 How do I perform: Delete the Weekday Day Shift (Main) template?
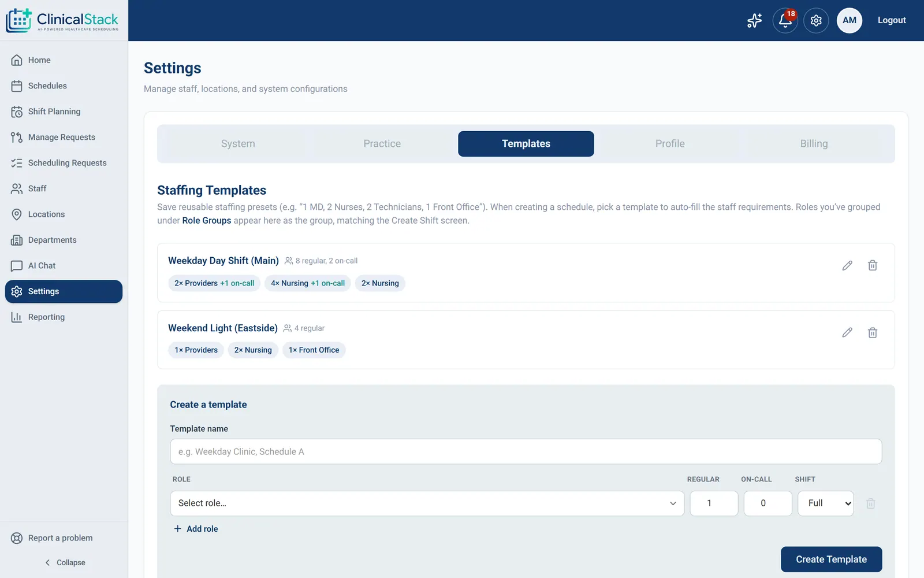[x=873, y=265]
